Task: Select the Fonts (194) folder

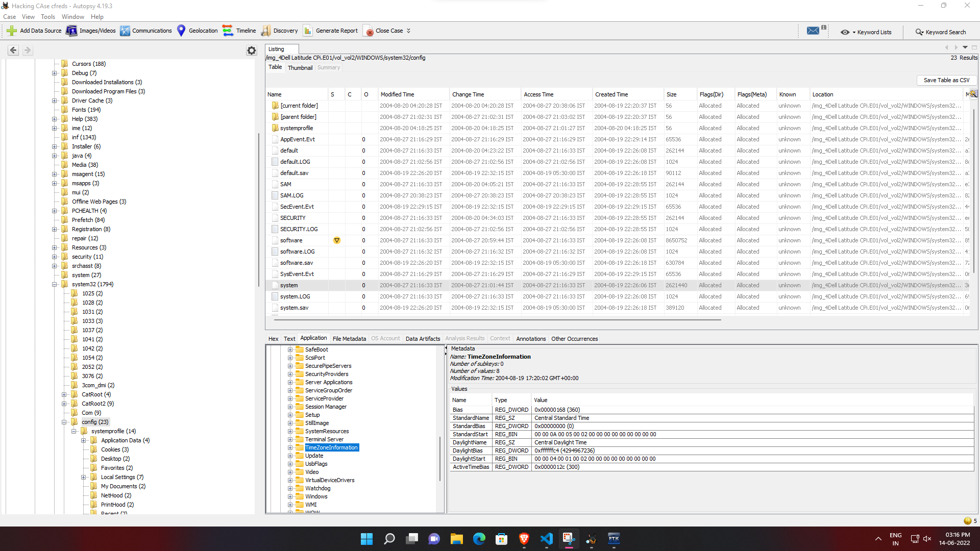Action: click(86, 110)
